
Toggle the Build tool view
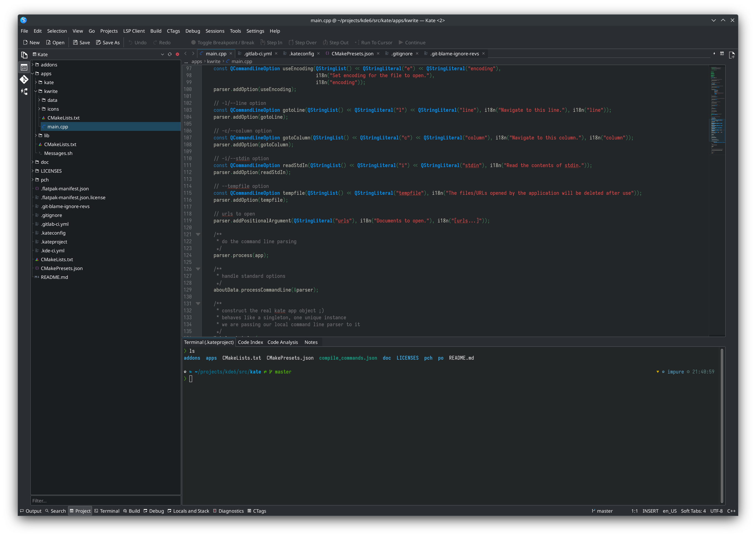tap(132, 511)
